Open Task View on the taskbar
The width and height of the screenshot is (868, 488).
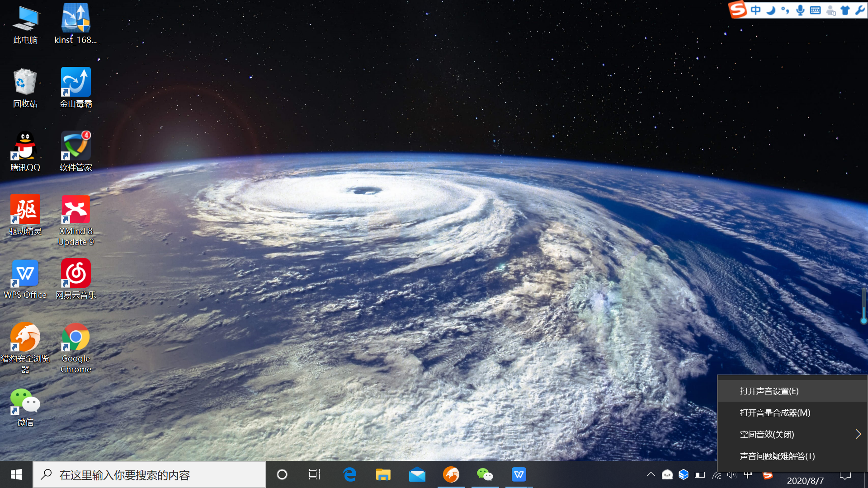coord(315,474)
